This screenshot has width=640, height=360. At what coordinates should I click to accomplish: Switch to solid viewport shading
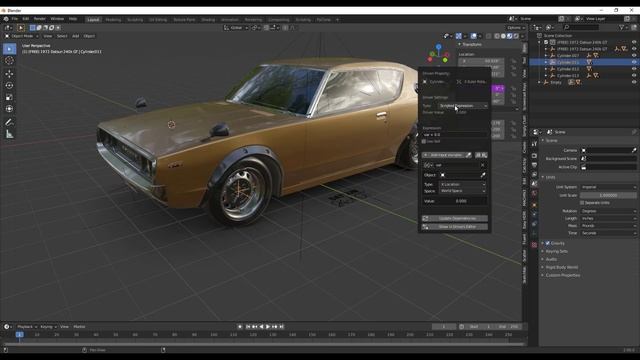coord(503,36)
